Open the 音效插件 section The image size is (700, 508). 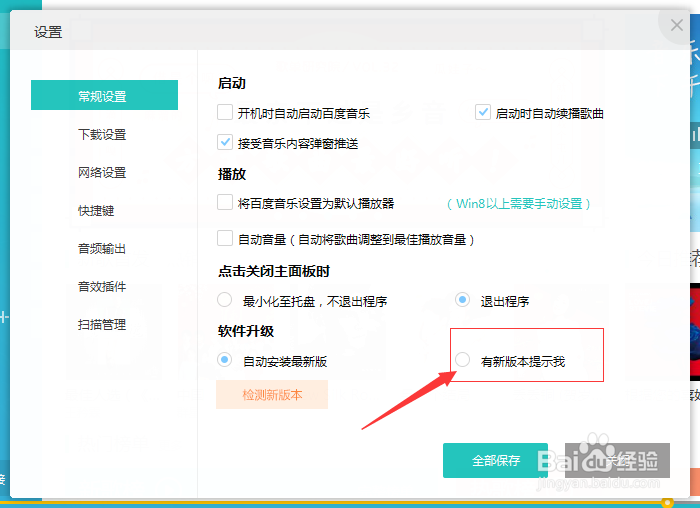(x=102, y=287)
